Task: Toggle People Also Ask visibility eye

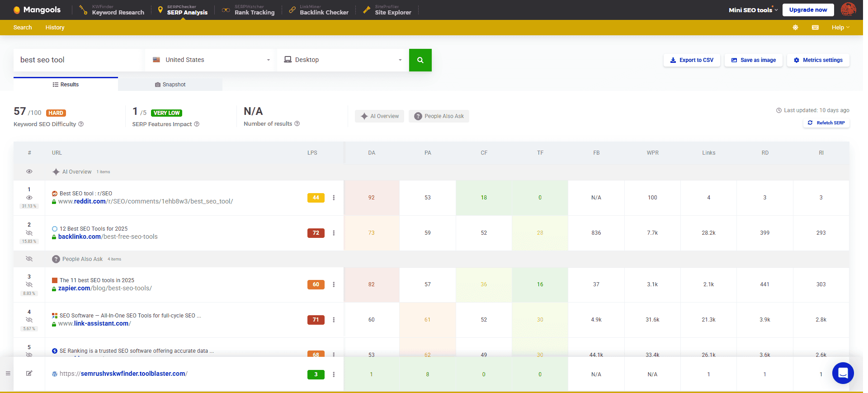Action: pos(29,259)
